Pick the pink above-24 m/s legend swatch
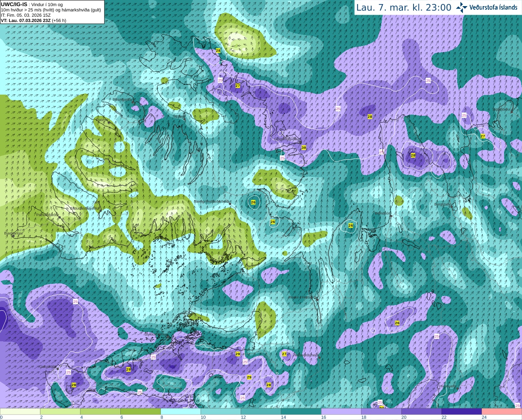Screen dimensions: 522x420 (502, 411)
